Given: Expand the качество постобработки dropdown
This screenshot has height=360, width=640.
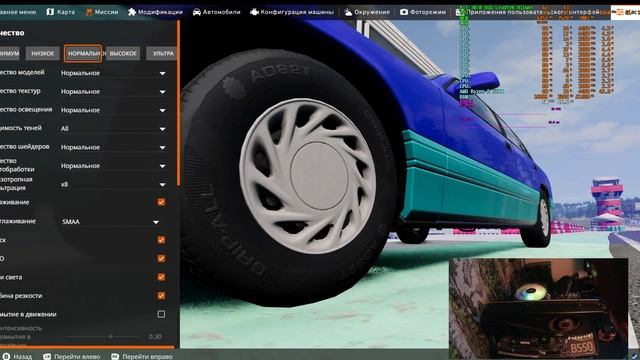Looking at the screenshot, I should [113, 166].
